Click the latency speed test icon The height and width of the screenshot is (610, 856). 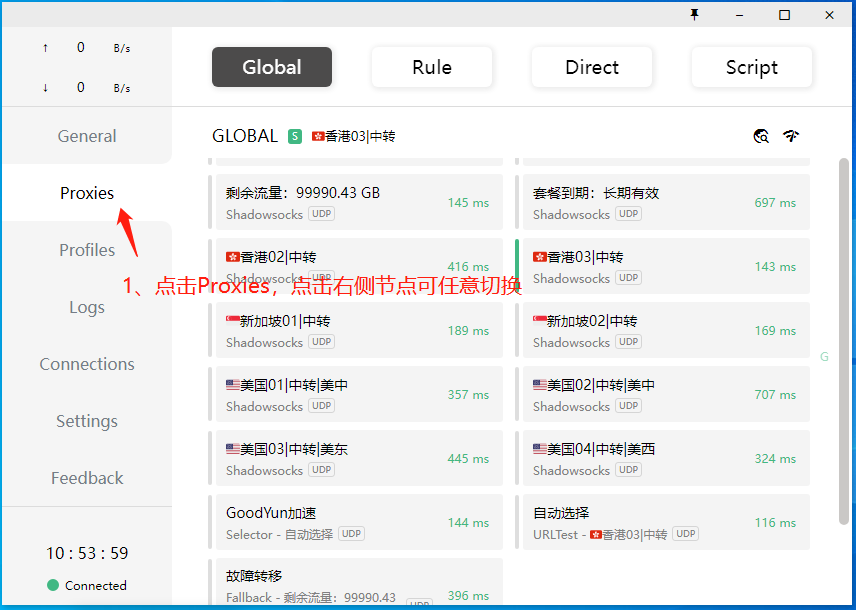coord(791,136)
